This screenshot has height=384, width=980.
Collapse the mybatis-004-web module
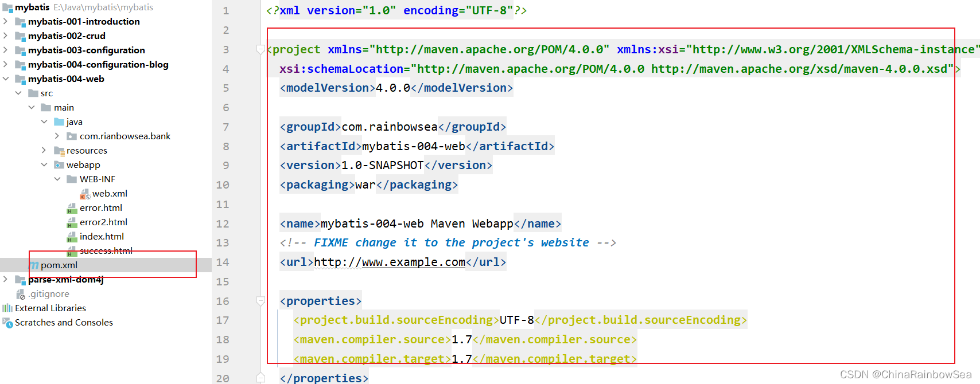click(x=6, y=79)
